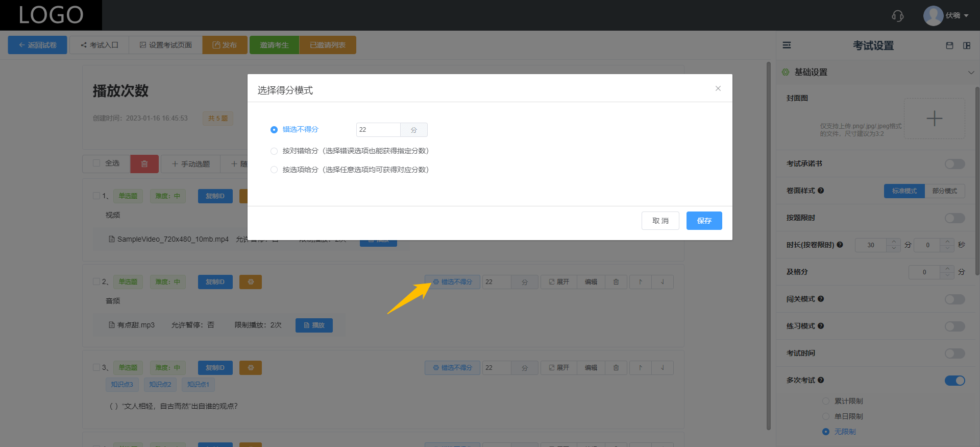The height and width of the screenshot is (447, 980).
Task: Click 展开 for question 3
Action: pyautogui.click(x=559, y=368)
